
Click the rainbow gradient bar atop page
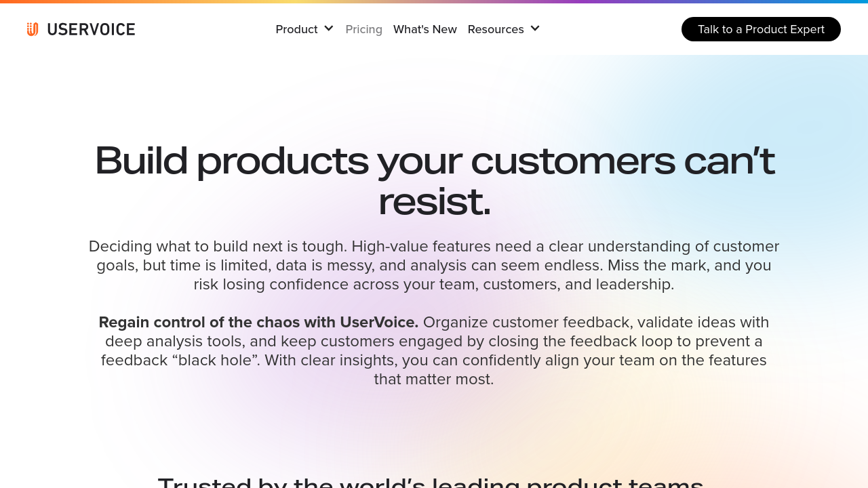tap(434, 1)
